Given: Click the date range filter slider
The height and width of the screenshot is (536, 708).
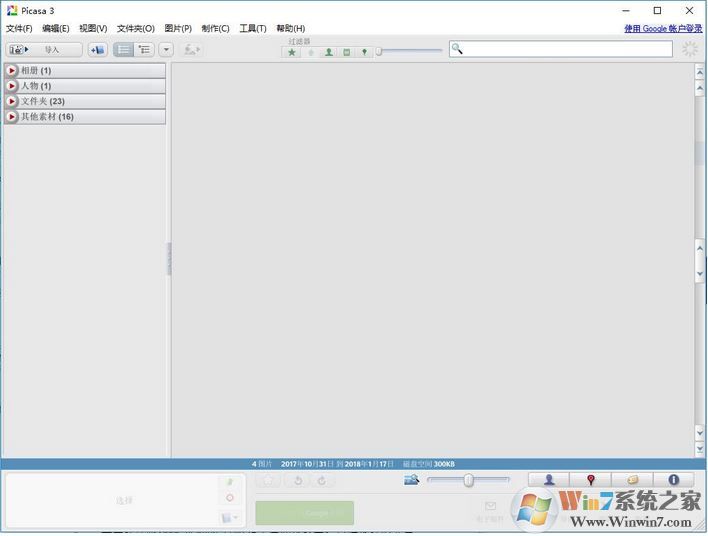Looking at the screenshot, I should 410,52.
